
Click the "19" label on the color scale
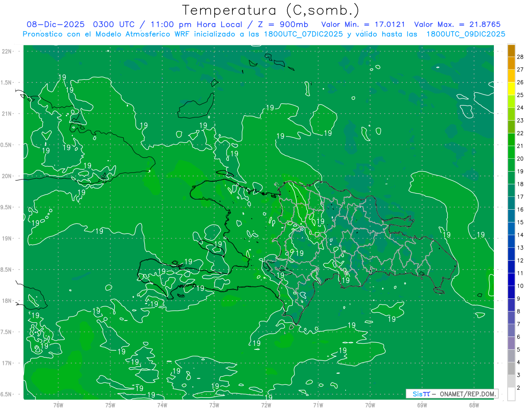coord(520,171)
